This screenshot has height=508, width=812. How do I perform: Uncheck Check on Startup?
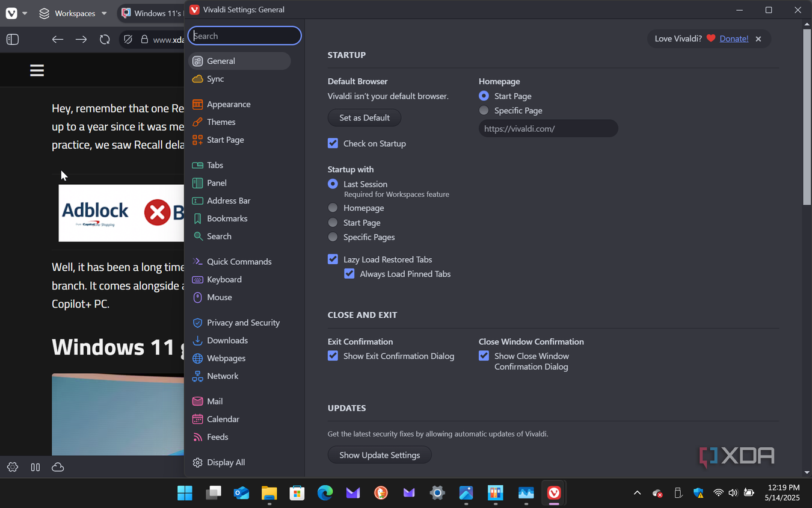(x=333, y=143)
